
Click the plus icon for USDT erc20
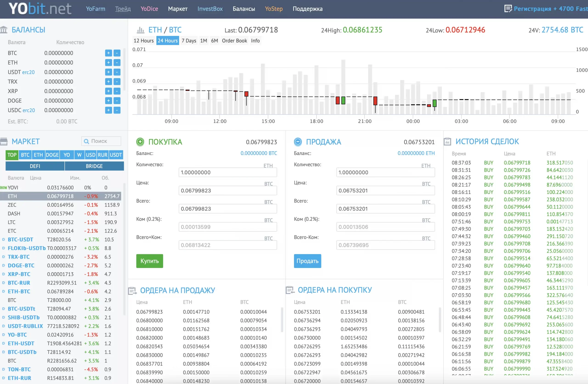tap(108, 72)
